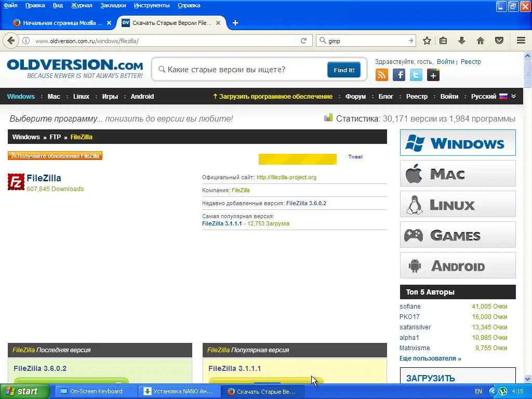Go to the Firefox home page icon
This screenshot has width=532, height=399.
pos(480,41)
